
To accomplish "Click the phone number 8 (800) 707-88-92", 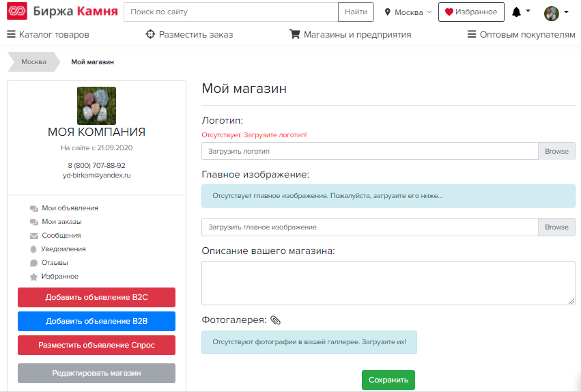I will click(96, 166).
